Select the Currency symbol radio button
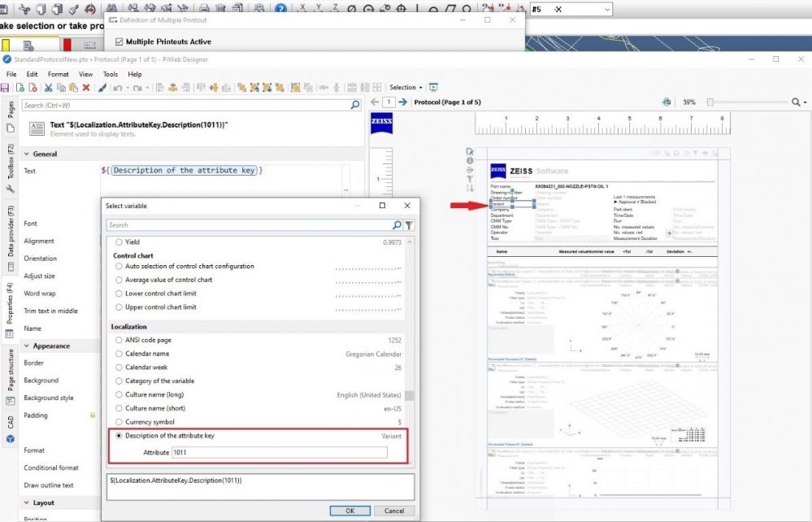 coord(120,422)
